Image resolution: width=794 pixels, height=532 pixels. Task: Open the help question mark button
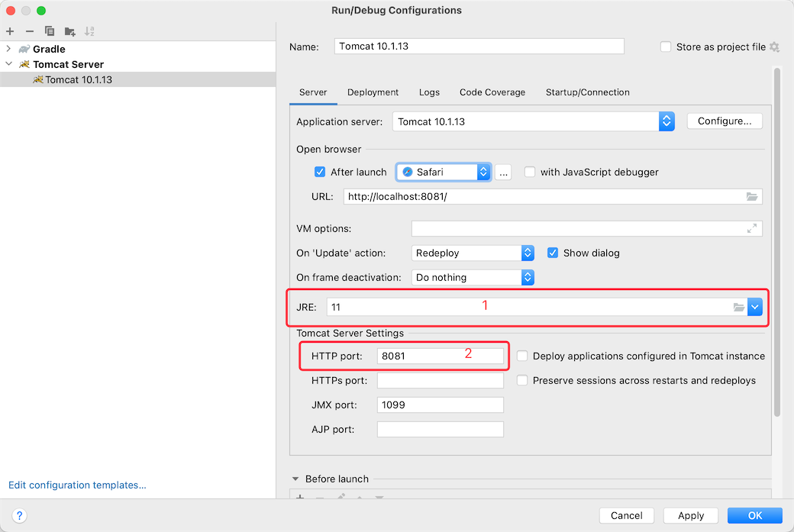pyautogui.click(x=21, y=515)
